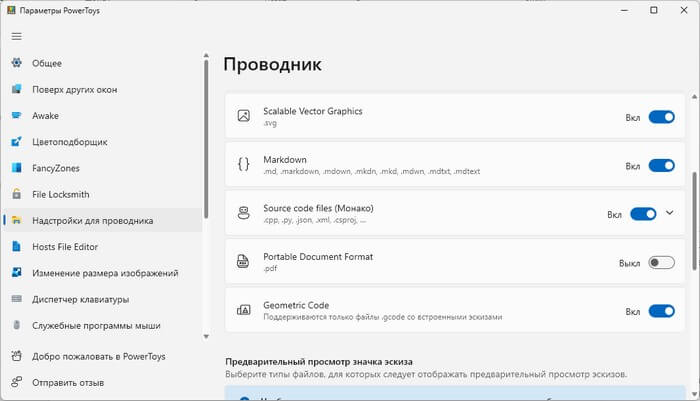
Task: Open Диспетчер клавиатуры page
Action: pos(103,299)
